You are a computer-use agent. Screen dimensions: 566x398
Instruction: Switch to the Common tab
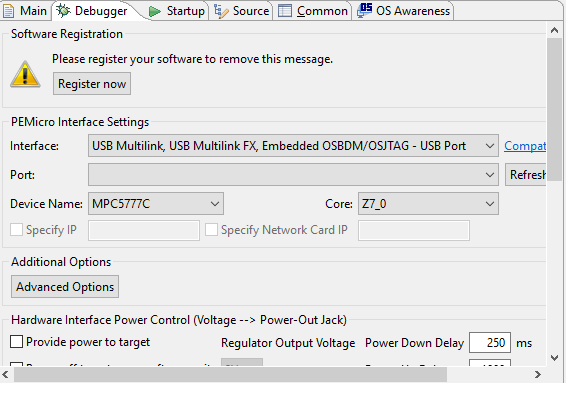[x=313, y=11]
